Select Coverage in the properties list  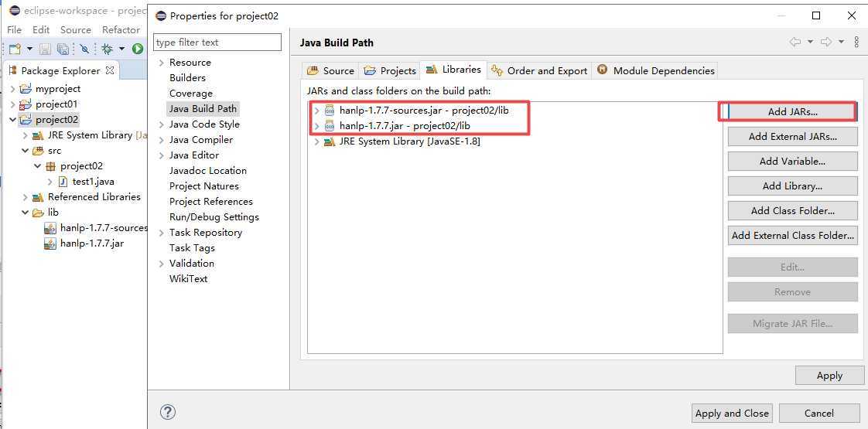coord(191,94)
